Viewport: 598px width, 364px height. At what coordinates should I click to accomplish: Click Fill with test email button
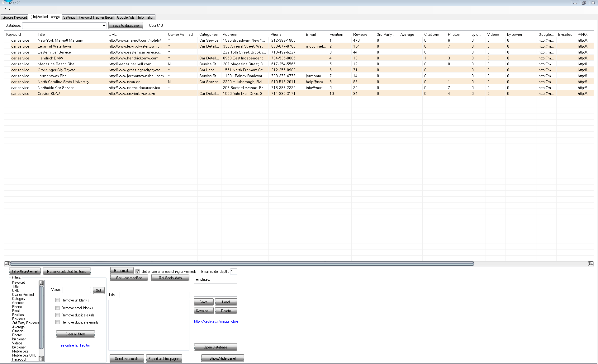coord(25,272)
